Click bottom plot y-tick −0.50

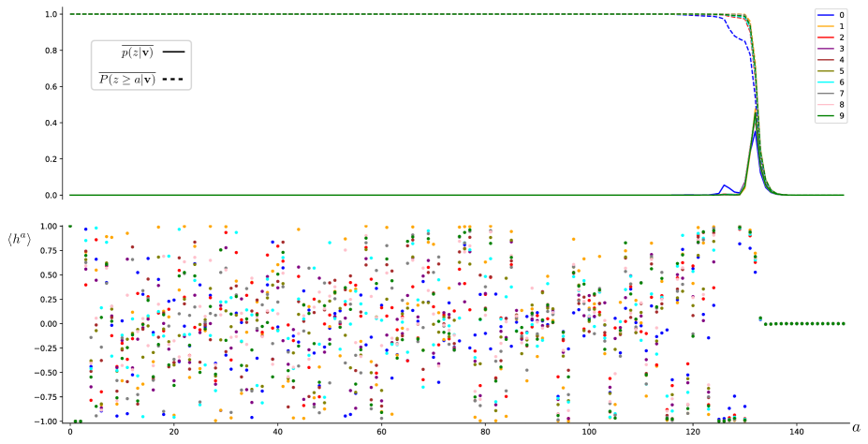pos(45,372)
